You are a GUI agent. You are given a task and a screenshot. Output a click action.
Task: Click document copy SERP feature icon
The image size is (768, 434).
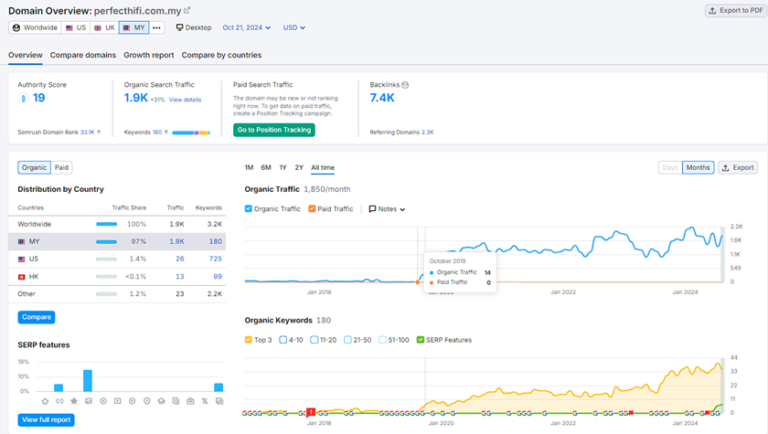176,401
